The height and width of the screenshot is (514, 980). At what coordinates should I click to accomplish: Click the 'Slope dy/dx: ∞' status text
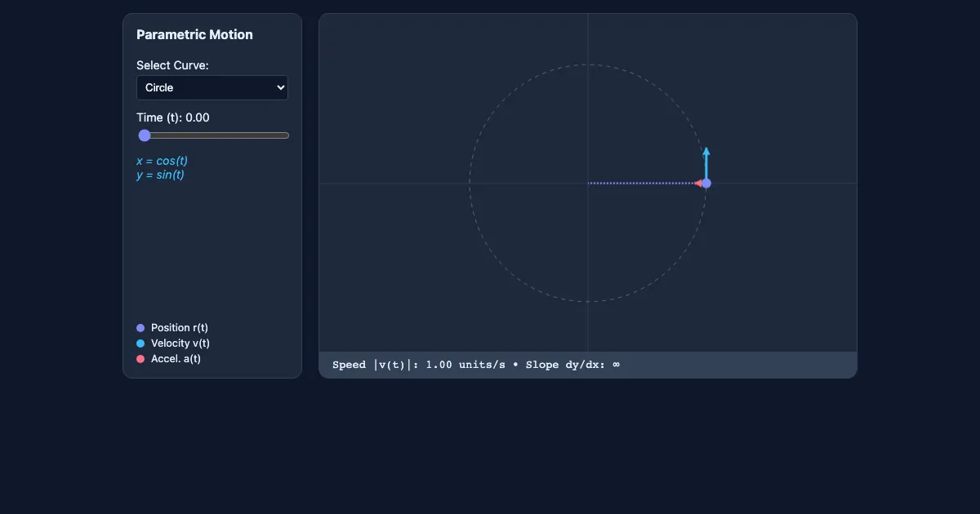[572, 365]
